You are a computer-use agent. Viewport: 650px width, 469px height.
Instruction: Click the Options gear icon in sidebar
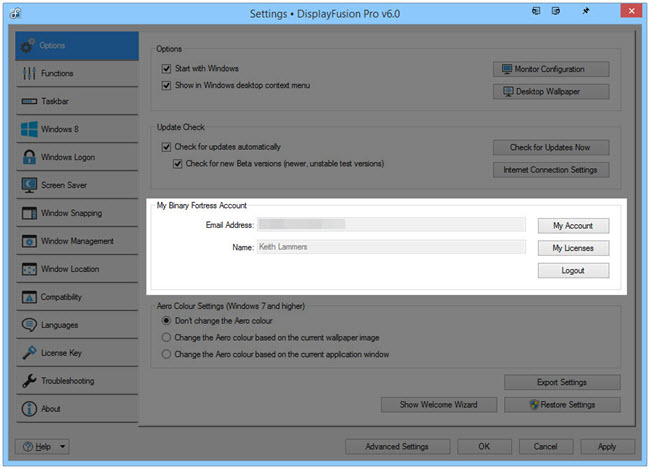point(28,46)
